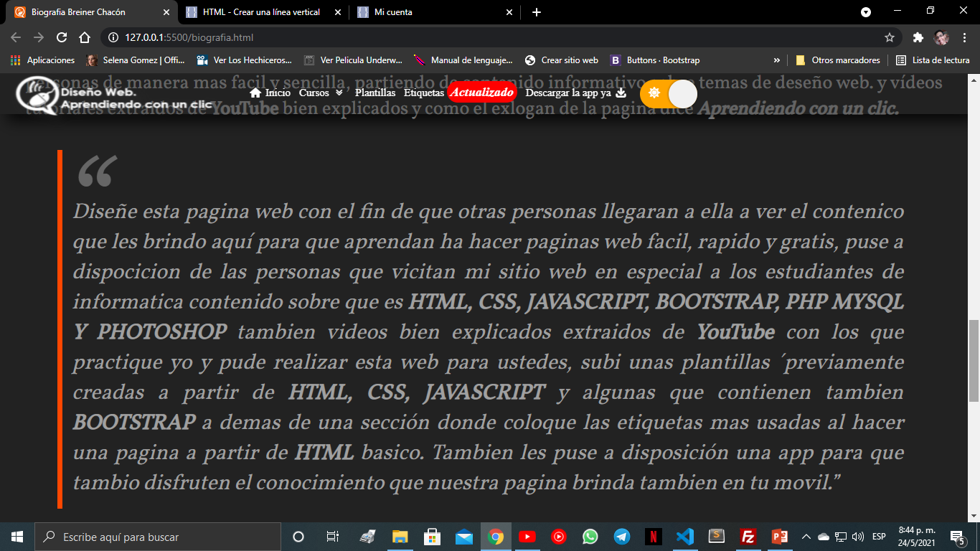Screen dimensions: 980x551
Task: Open Ver Los Hechiceros bookmark
Action: pyautogui.click(x=244, y=60)
